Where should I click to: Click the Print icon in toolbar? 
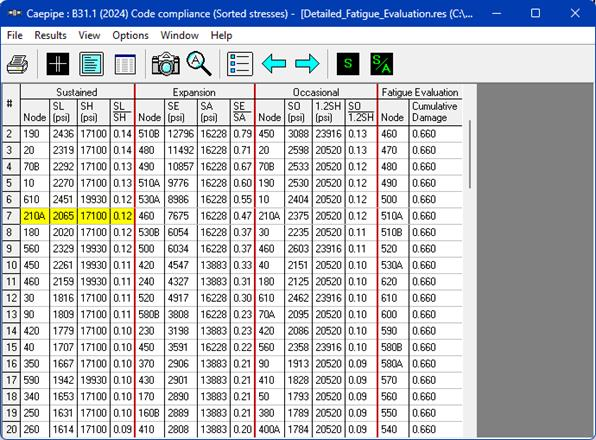click(17, 64)
